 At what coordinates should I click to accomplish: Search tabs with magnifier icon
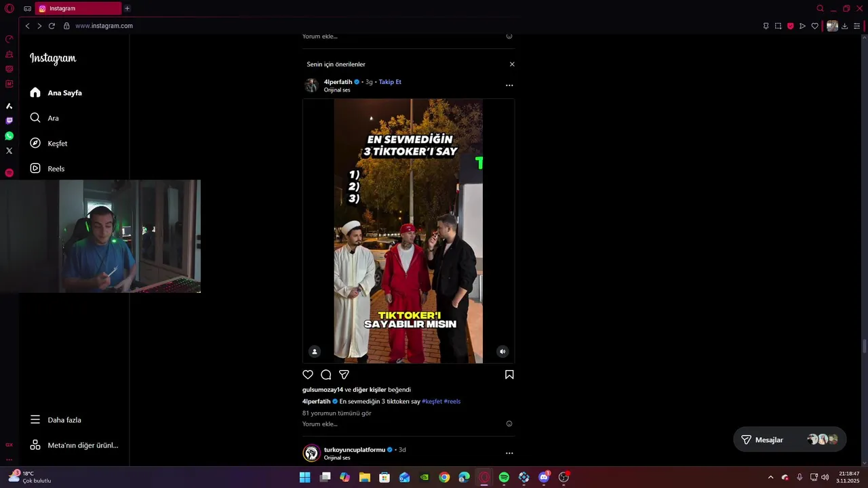pyautogui.click(x=820, y=9)
